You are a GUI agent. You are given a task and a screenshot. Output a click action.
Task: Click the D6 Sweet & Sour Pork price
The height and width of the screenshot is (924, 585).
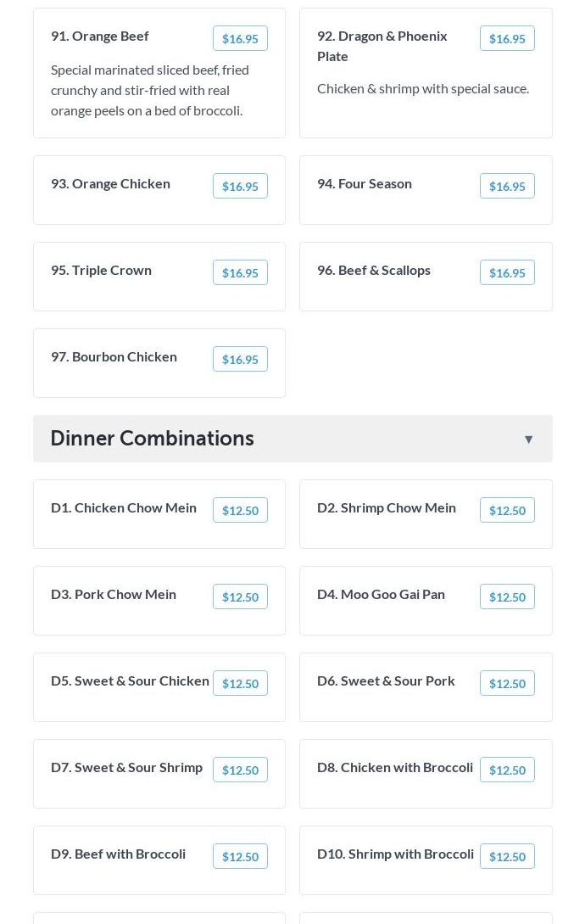pos(507,683)
